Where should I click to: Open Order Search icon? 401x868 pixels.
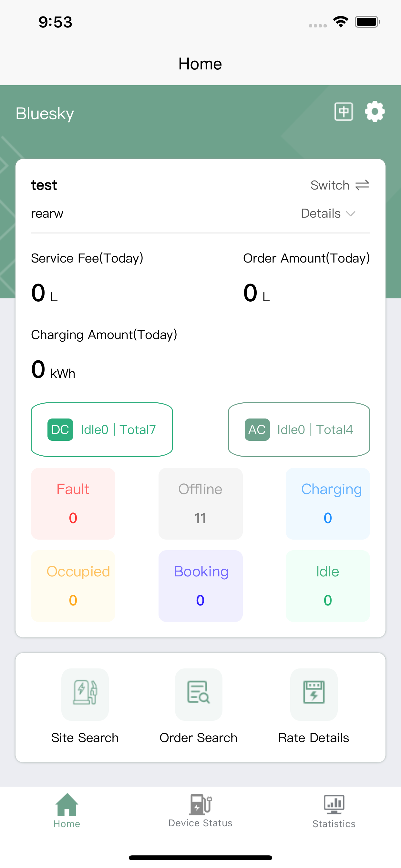point(199,694)
